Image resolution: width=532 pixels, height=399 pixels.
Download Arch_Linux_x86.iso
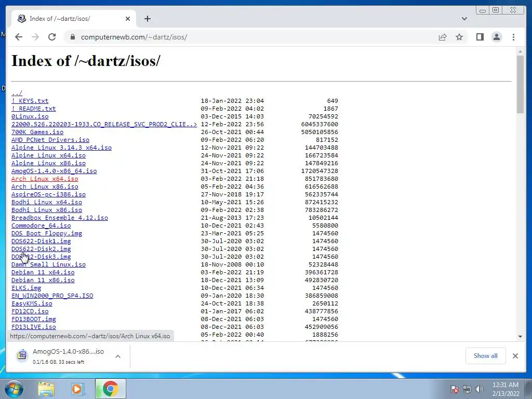[x=45, y=187]
